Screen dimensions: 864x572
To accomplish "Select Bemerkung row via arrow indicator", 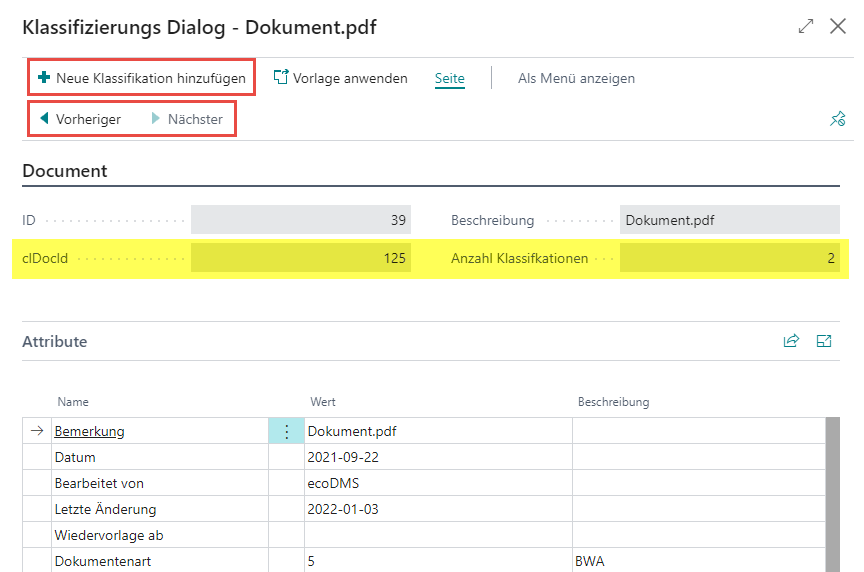I will click(x=37, y=431).
